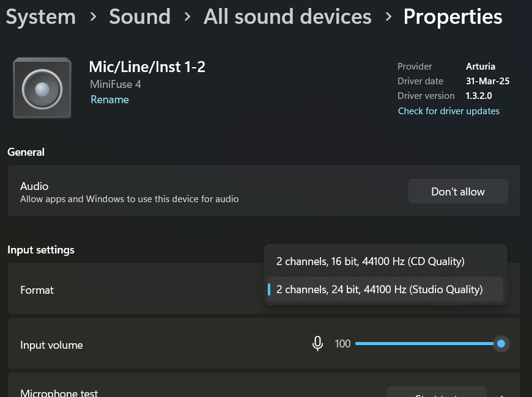This screenshot has height=397, width=532.
Task: Go back to System breadcrumb
Action: click(41, 16)
